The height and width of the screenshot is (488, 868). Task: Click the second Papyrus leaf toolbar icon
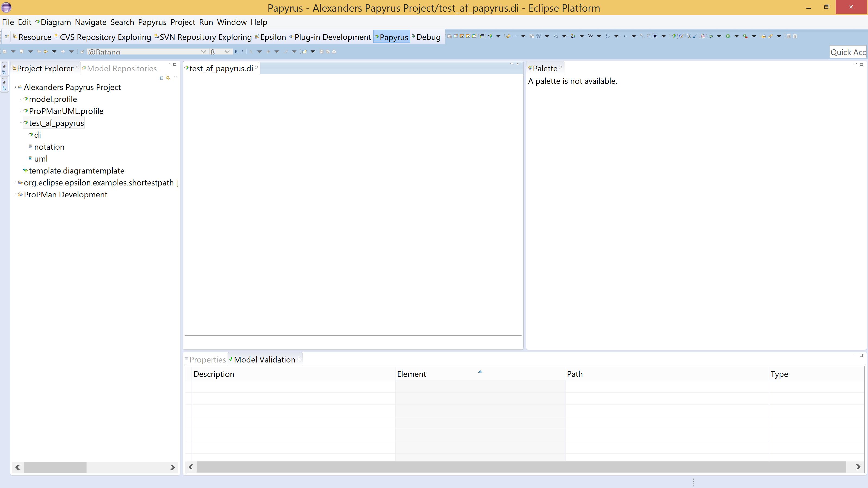[x=673, y=36]
